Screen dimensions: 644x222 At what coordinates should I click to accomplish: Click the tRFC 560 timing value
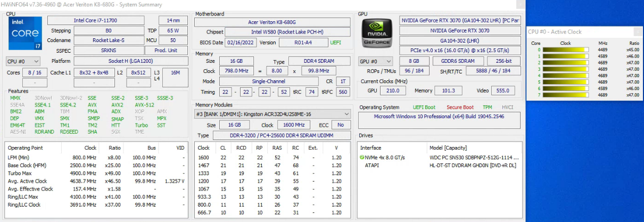(x=343, y=92)
